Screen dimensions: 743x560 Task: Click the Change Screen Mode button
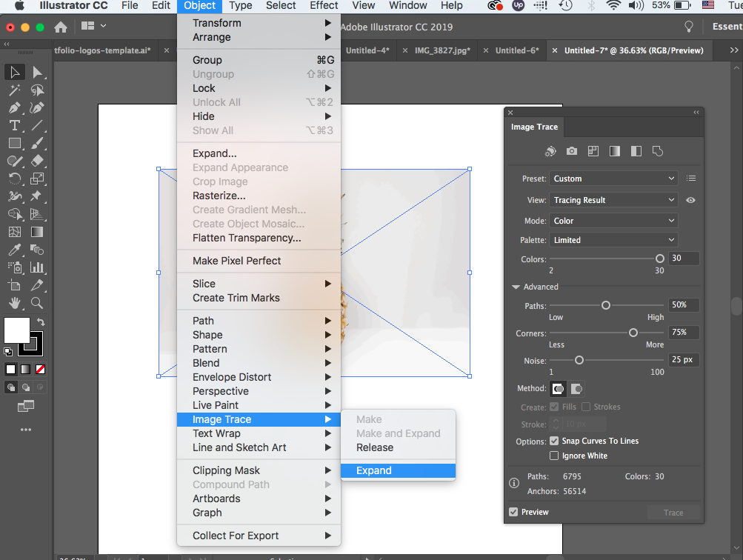[x=26, y=406]
